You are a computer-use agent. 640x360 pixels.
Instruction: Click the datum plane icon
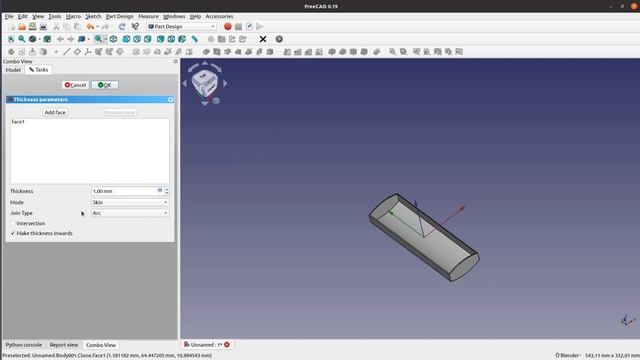77,52
